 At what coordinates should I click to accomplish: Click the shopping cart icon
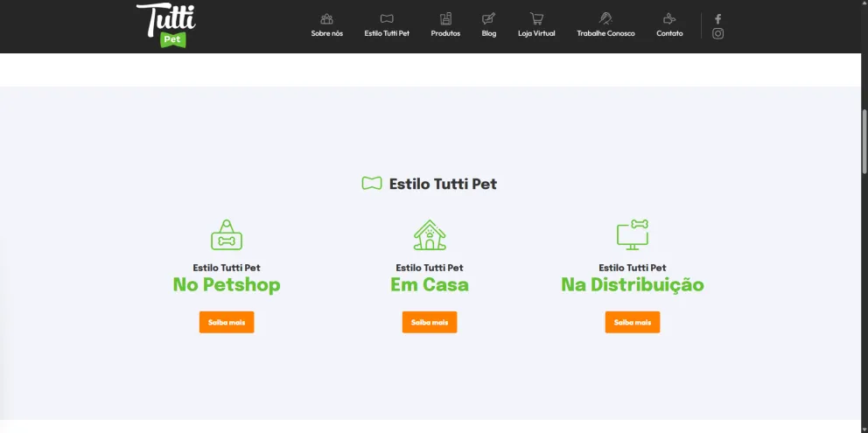pyautogui.click(x=536, y=19)
